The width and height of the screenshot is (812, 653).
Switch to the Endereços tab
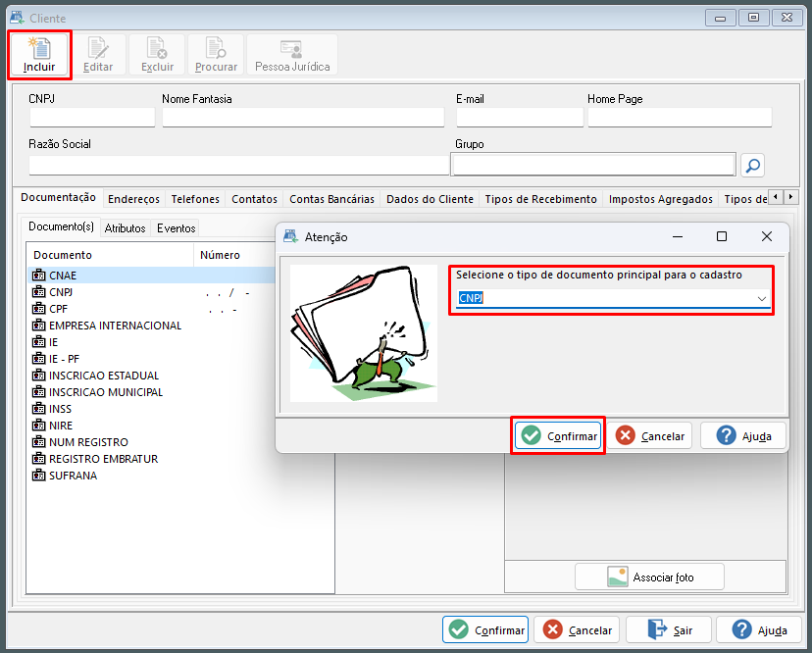pos(133,199)
